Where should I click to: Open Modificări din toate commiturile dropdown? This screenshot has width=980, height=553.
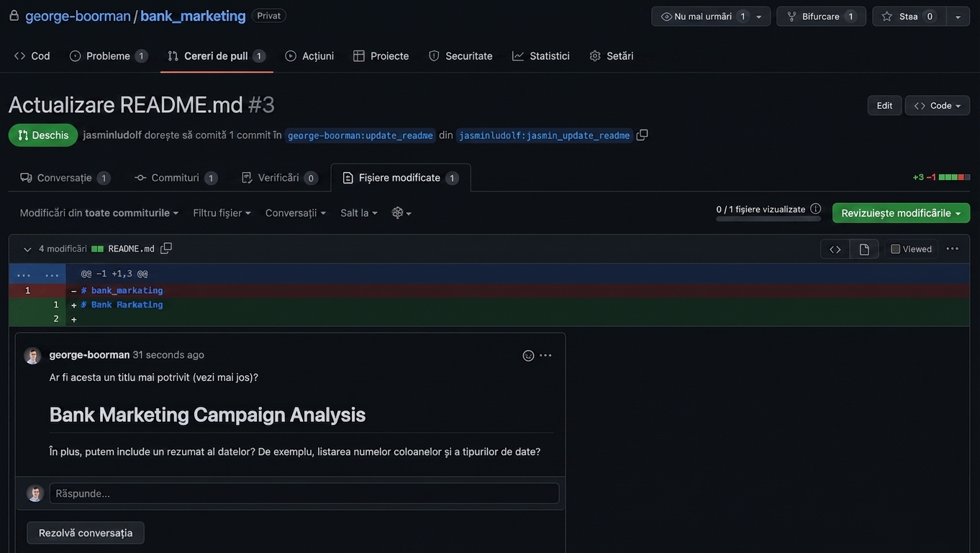99,213
